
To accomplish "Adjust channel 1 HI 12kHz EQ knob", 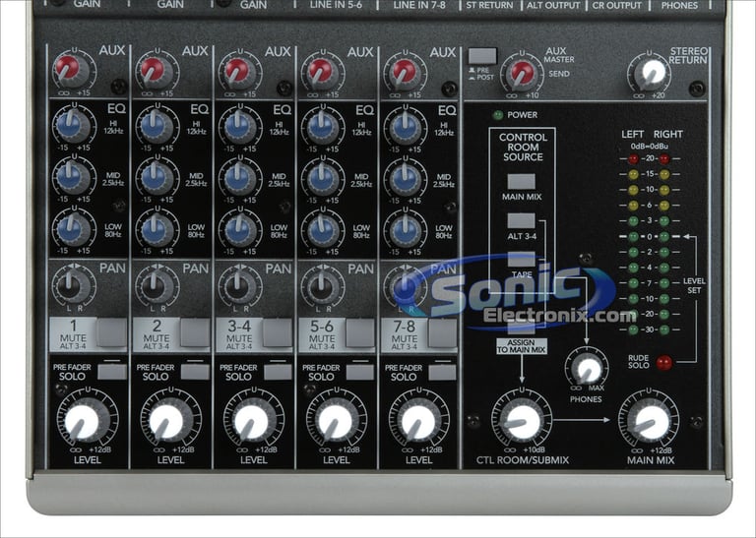I will 71,125.
